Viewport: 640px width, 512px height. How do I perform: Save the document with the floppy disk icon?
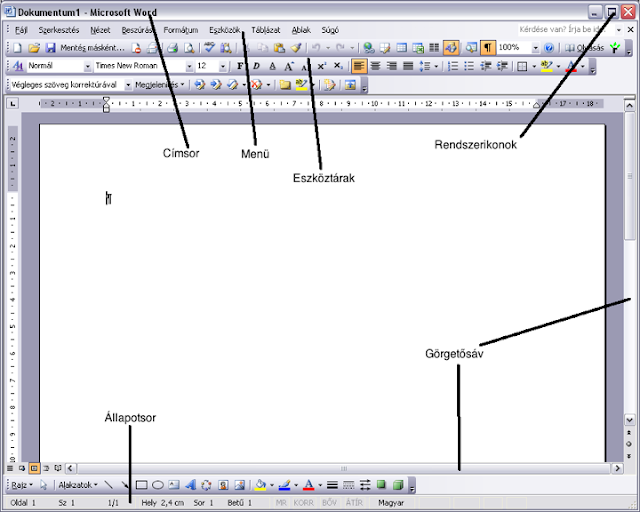tap(50, 48)
